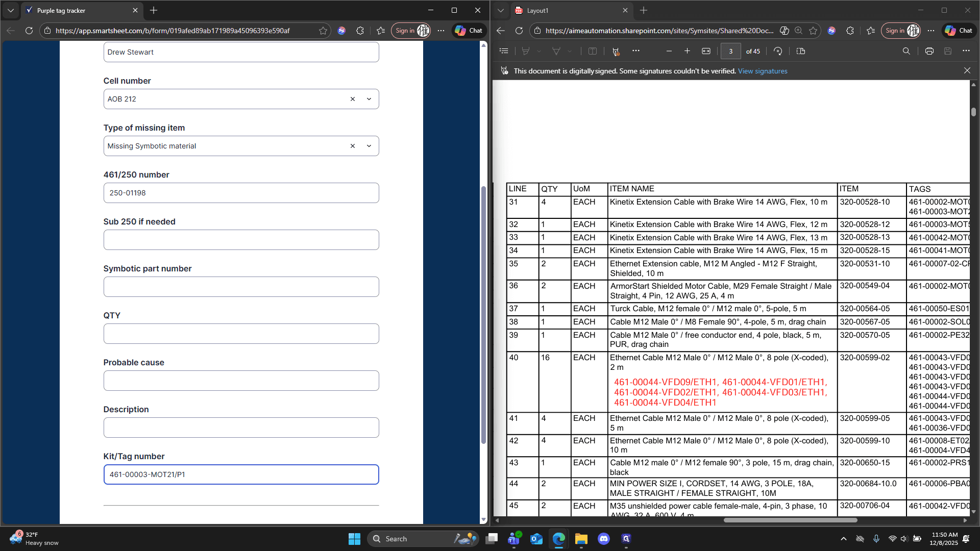Print the Layout1 PDF
Image resolution: width=980 pixels, height=551 pixels.
click(x=929, y=51)
